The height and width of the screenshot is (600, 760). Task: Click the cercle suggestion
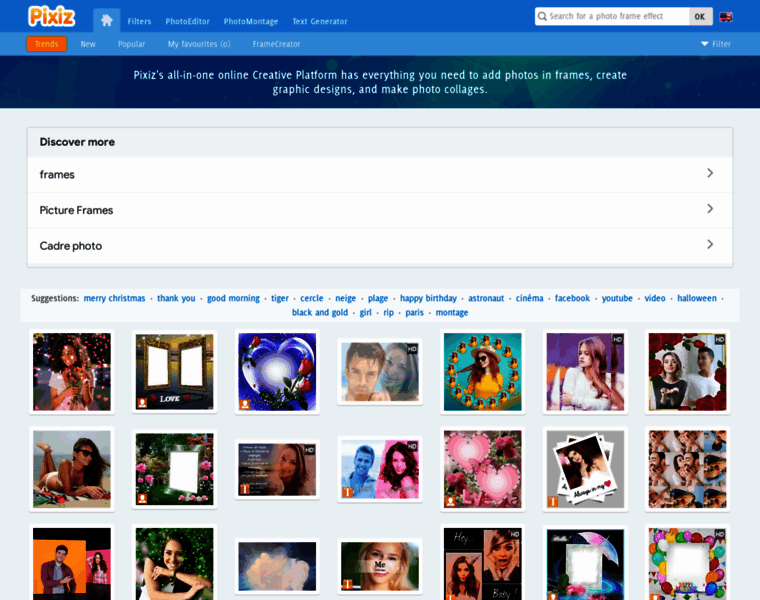pyautogui.click(x=312, y=298)
